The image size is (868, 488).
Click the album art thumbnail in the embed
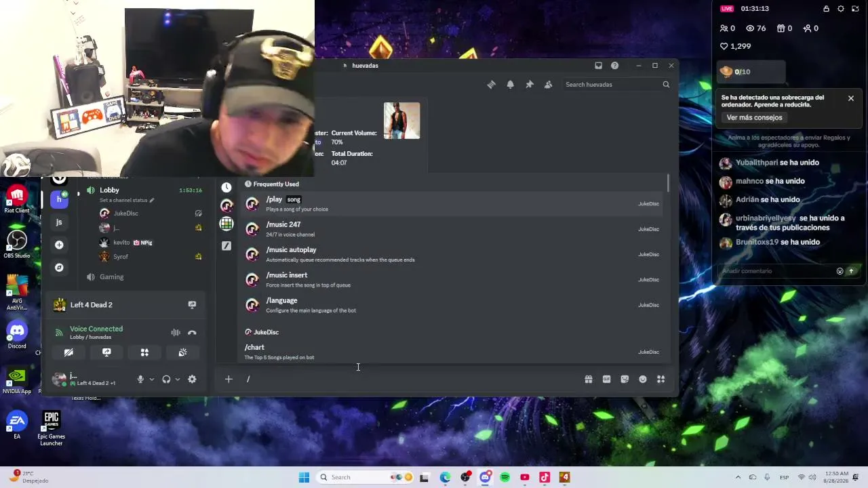[402, 121]
